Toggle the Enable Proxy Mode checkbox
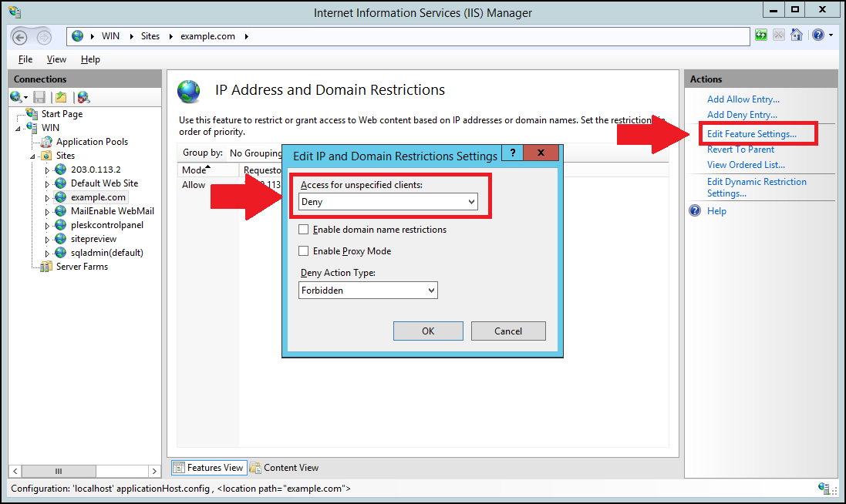 click(304, 251)
